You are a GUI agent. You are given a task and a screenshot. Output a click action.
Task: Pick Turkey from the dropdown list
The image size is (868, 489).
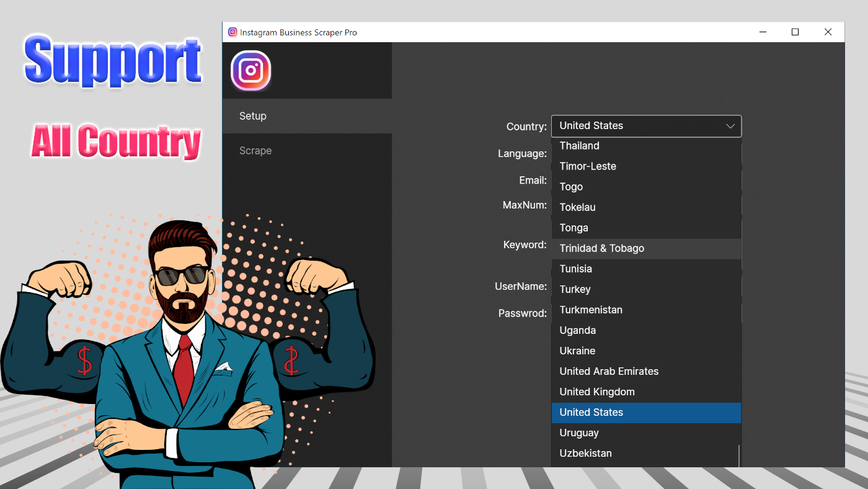646,289
